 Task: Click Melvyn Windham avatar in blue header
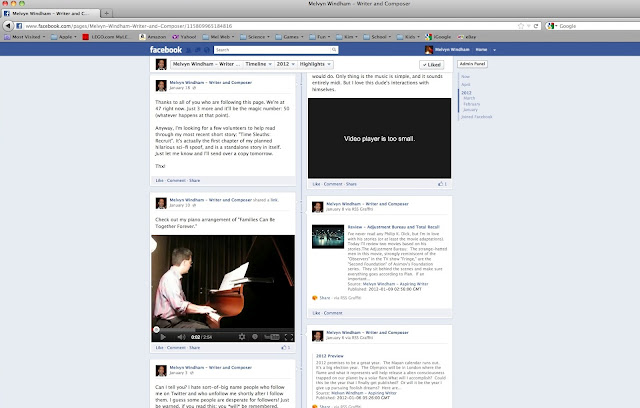click(x=429, y=50)
